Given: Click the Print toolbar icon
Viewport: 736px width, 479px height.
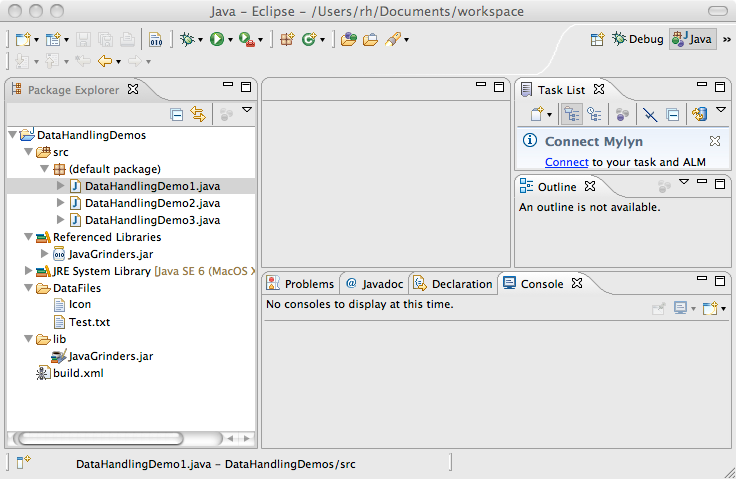Looking at the screenshot, I should (127, 39).
